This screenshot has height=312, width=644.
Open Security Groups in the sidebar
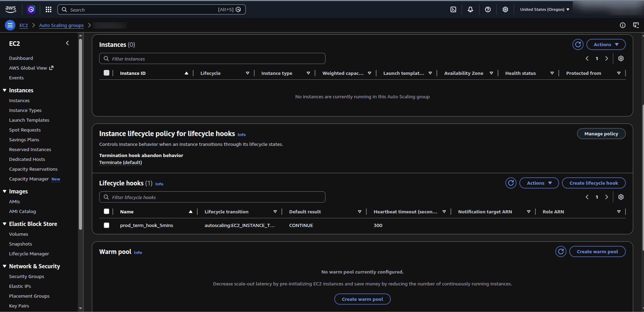(x=27, y=276)
